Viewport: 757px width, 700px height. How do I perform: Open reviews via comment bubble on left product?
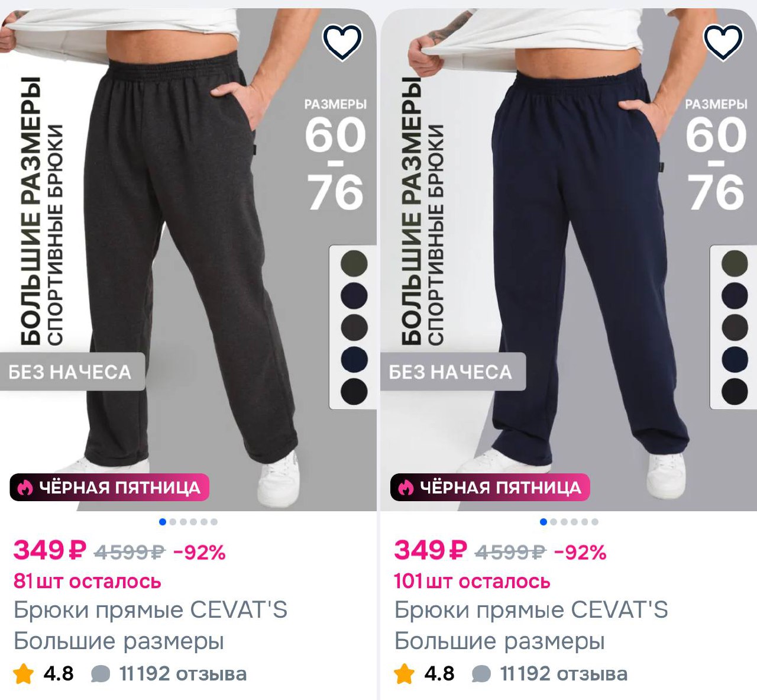pyautogui.click(x=101, y=674)
